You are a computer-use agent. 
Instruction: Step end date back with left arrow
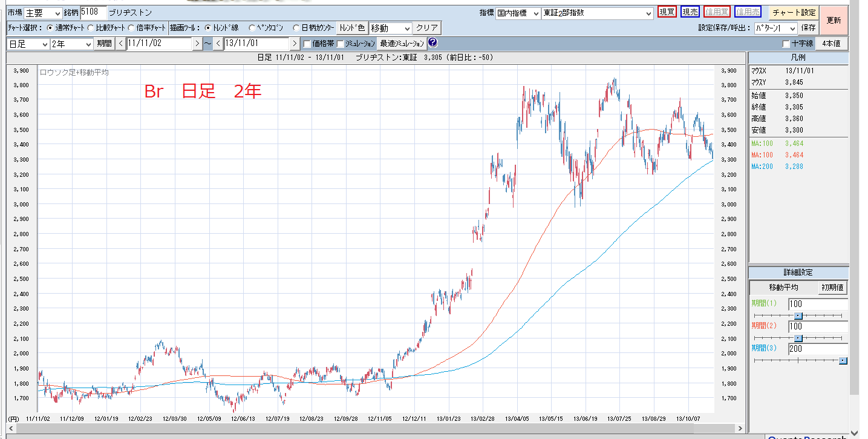tap(218, 44)
